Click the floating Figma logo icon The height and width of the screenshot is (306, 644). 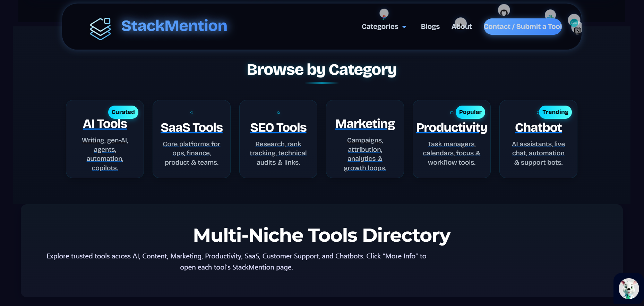[x=384, y=14]
